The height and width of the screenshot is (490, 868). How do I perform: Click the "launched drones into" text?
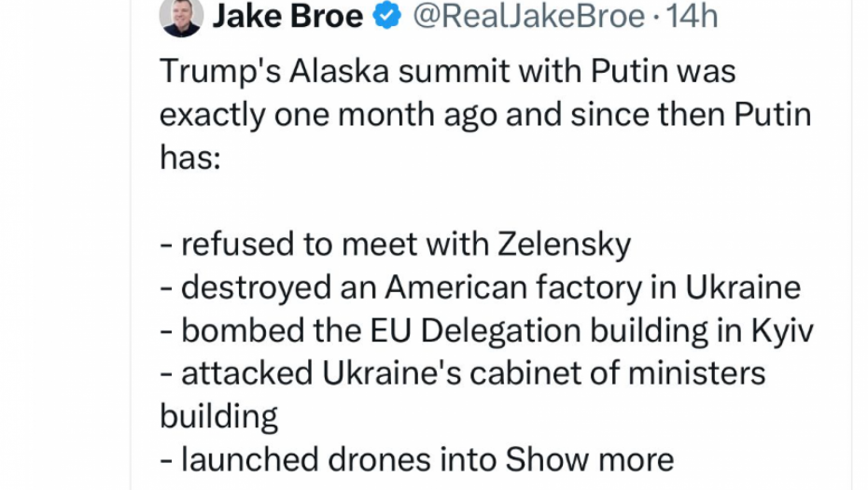coord(329,459)
